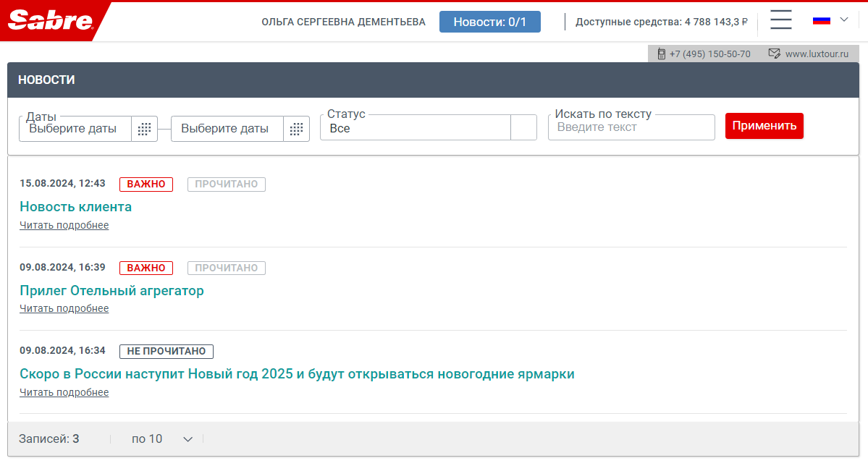The width and height of the screenshot is (868, 466).
Task: Open the hamburger main menu
Action: click(780, 20)
